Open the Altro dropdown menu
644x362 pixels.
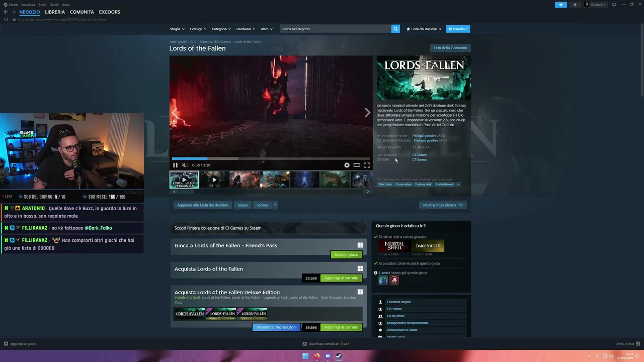tap(267, 29)
